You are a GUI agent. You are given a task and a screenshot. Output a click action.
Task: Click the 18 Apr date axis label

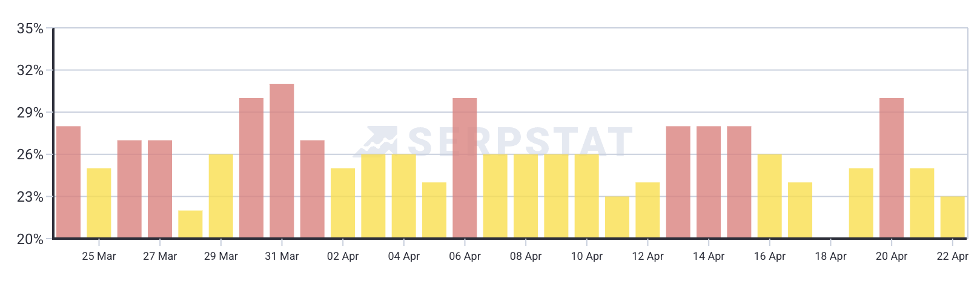[830, 256]
